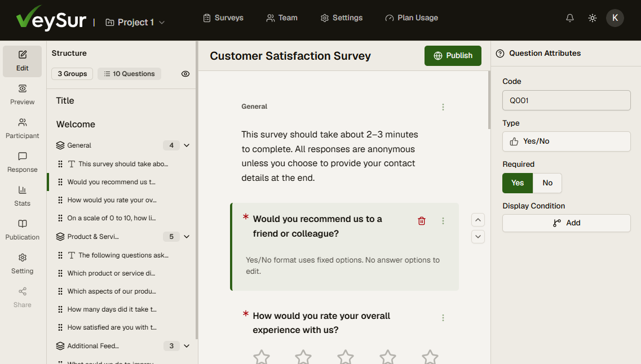Move the selected question up
Viewport: 641px width, 364px height.
pyautogui.click(x=478, y=220)
